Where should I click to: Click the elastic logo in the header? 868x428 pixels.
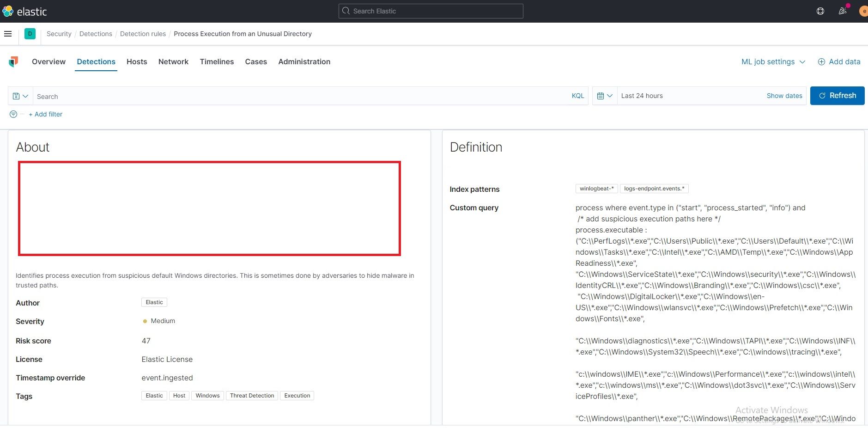coord(25,11)
